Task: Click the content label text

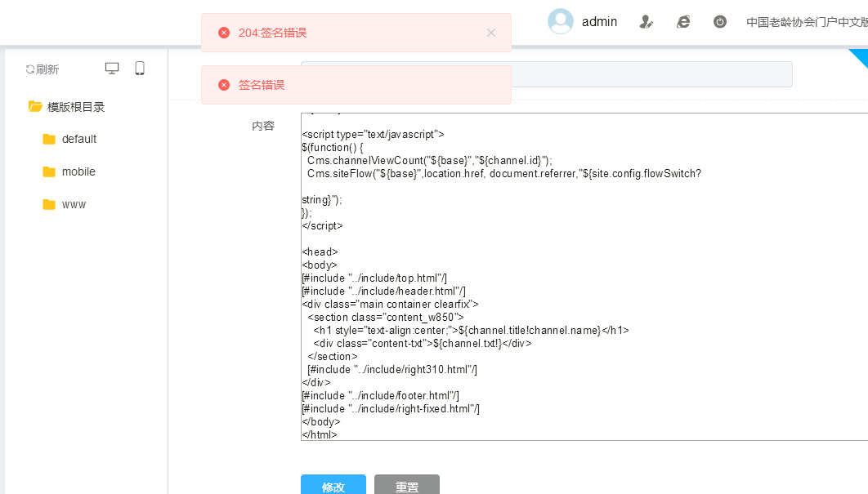Action: 263,126
